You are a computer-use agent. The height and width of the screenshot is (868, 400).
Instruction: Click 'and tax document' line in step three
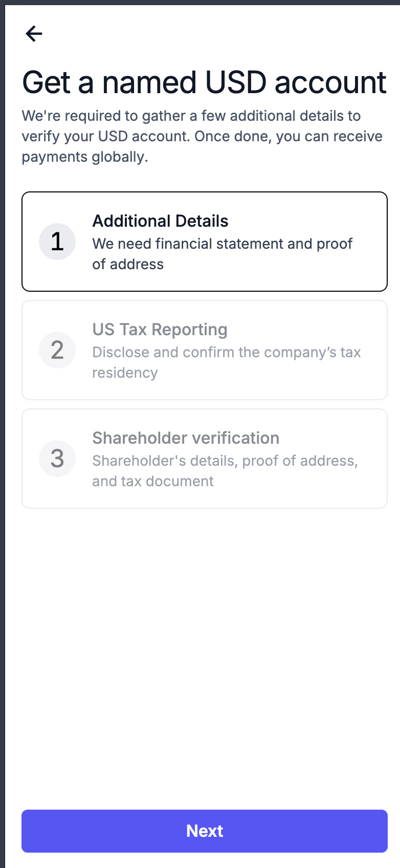pyautogui.click(x=153, y=481)
